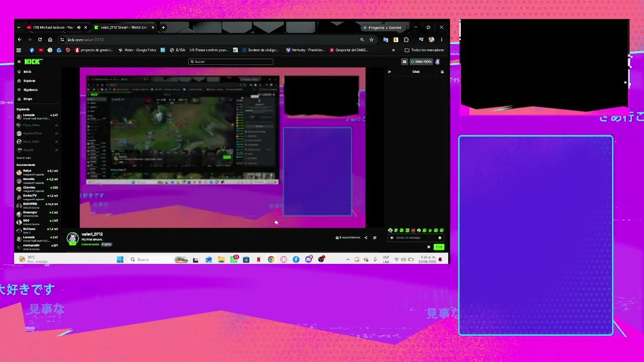
Task: Open the media control button in toolbar
Action: (x=421, y=40)
